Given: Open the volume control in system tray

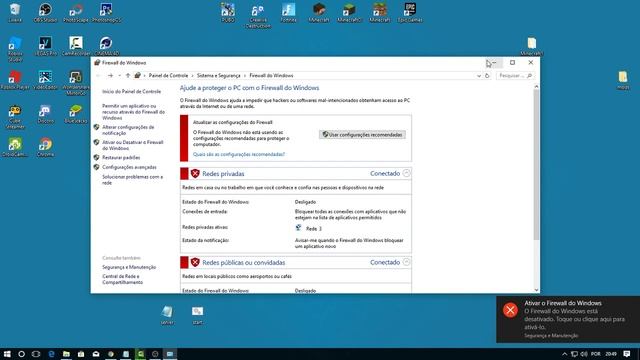Looking at the screenshot, I should click(584, 354).
